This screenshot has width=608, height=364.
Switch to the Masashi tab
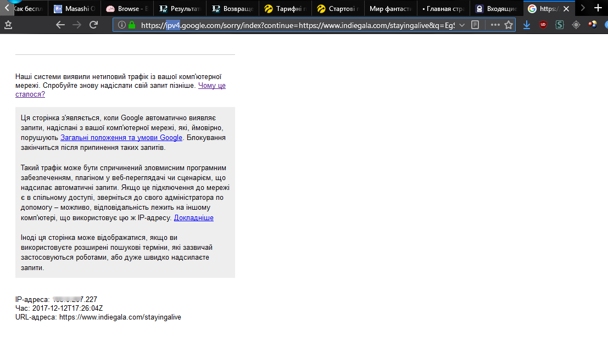(x=76, y=9)
